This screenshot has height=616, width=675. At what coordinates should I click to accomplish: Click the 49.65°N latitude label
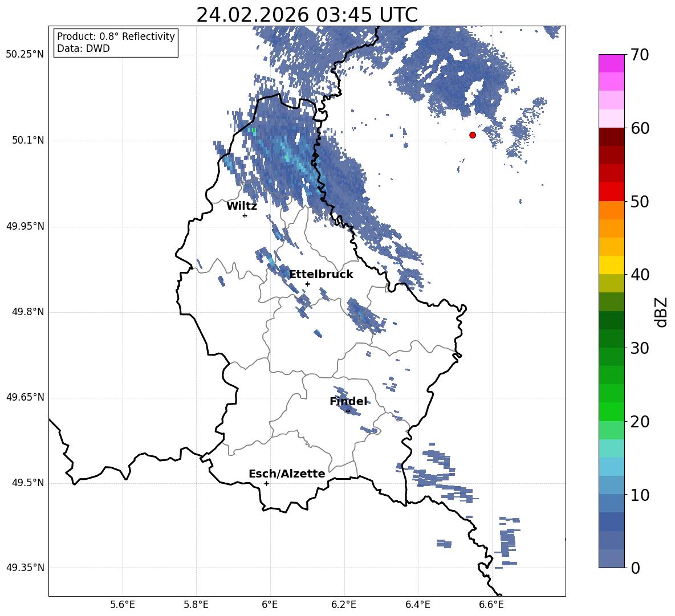[25, 397]
